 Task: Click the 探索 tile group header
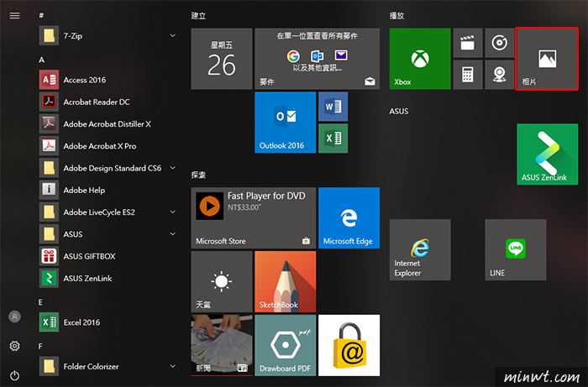198,175
